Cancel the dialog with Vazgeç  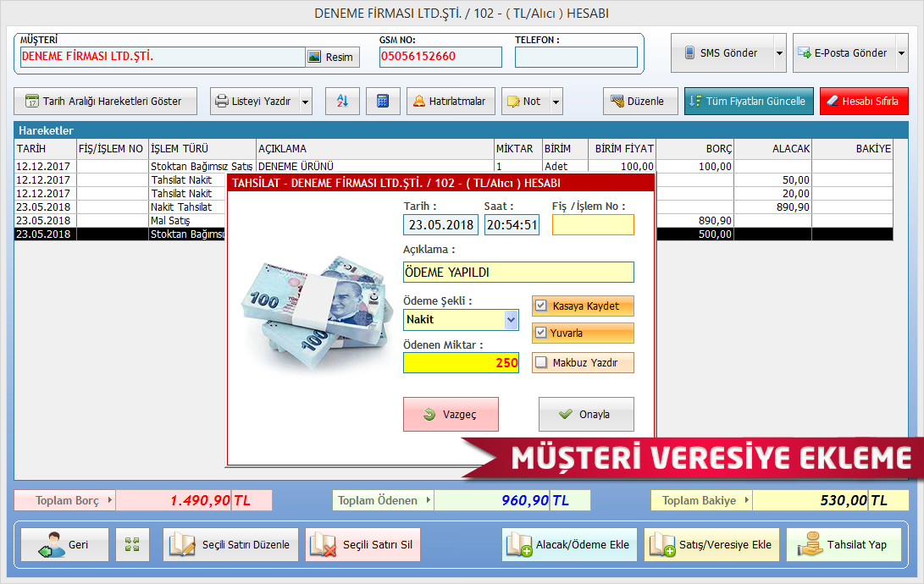pyautogui.click(x=451, y=415)
